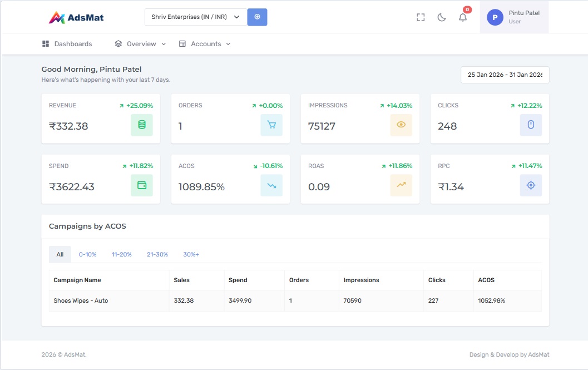This screenshot has height=370, width=588.
Task: Open the 25 Jan - 31 Jan date range picker
Action: (x=505, y=75)
